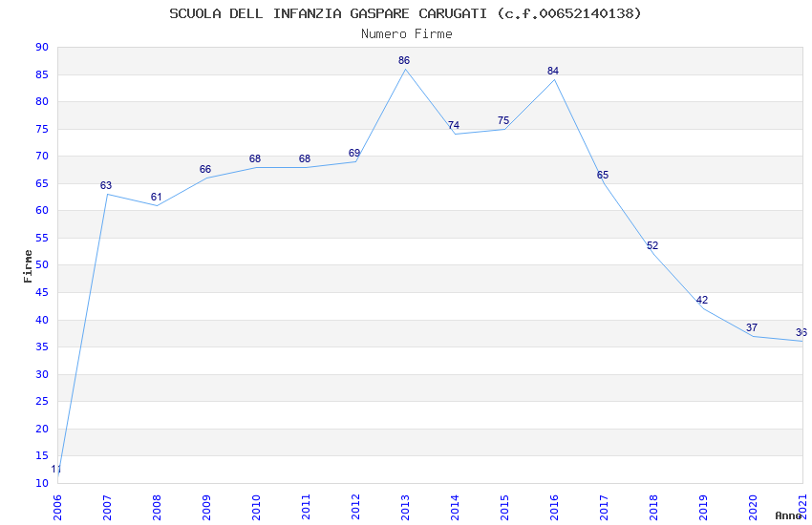Select data label 52 for 2018
Screen dimensions: 812x525
click(652, 245)
